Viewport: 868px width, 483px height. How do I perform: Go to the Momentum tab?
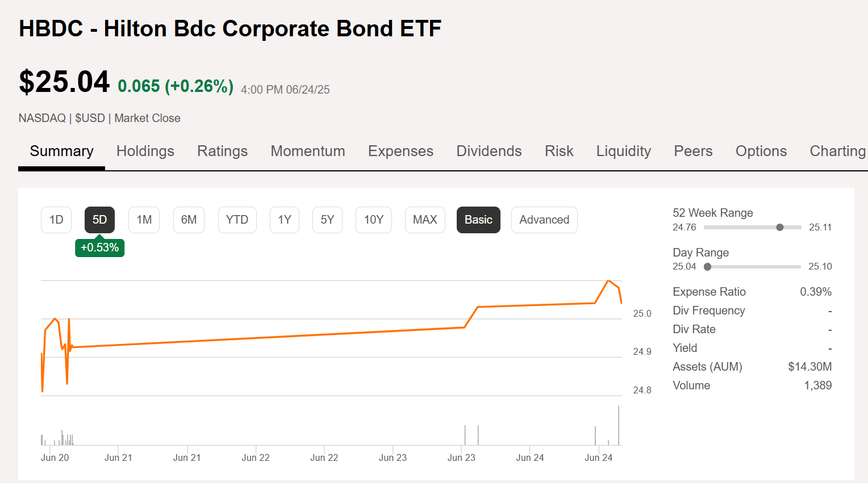(x=307, y=151)
